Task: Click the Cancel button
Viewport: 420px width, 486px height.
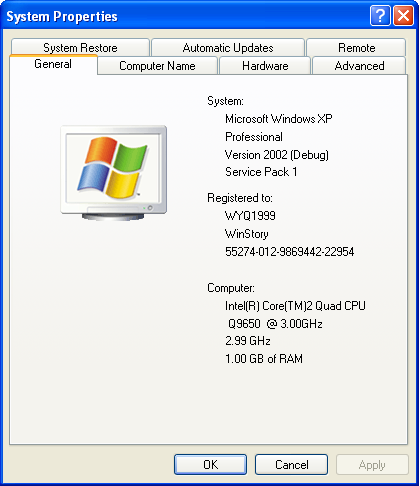Action: click(291, 464)
